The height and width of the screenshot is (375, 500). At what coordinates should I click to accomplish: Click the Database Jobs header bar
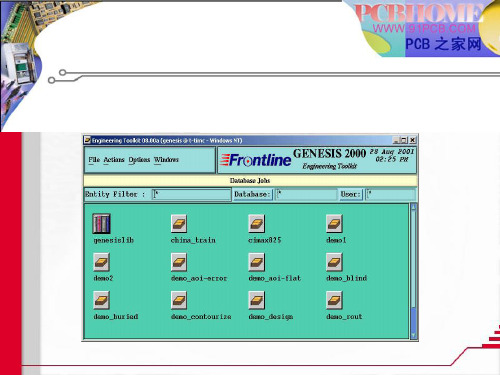coord(250,181)
